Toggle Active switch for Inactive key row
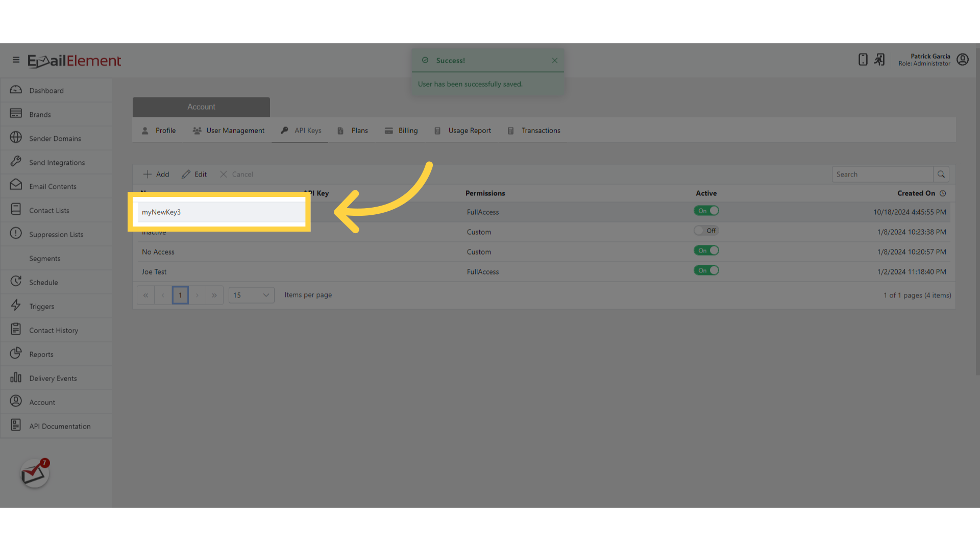Screen dimensions: 980x551 pyautogui.click(x=706, y=231)
